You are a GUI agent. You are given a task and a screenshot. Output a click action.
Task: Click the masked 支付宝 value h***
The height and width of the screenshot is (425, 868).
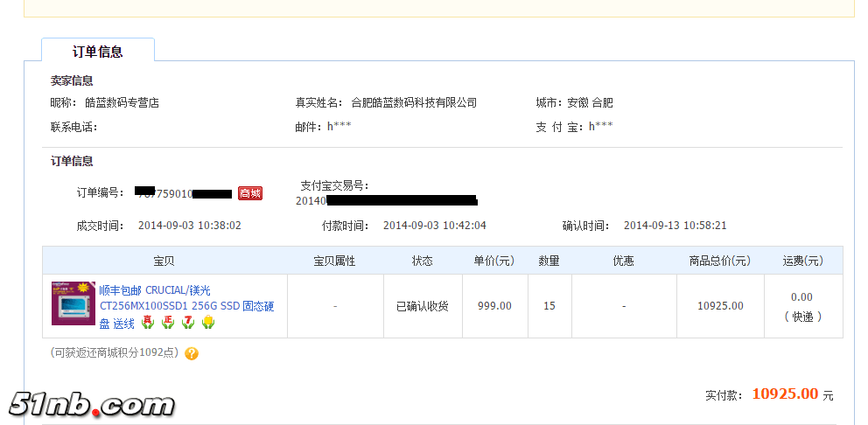pyautogui.click(x=600, y=127)
